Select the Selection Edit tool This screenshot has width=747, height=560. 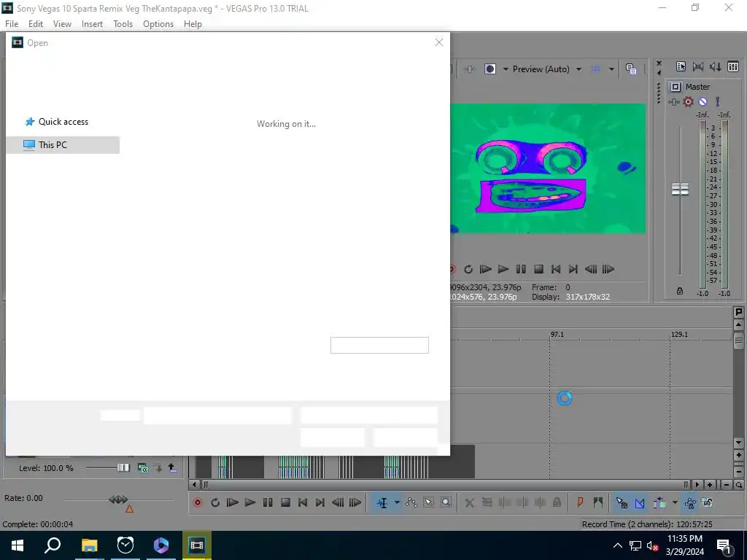coord(429,502)
